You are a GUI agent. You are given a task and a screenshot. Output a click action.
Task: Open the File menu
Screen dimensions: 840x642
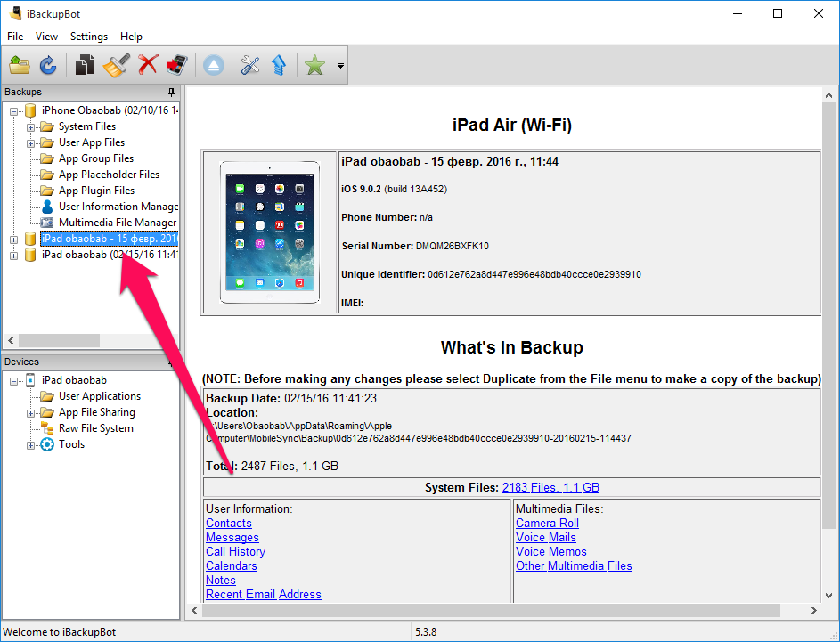click(15, 37)
